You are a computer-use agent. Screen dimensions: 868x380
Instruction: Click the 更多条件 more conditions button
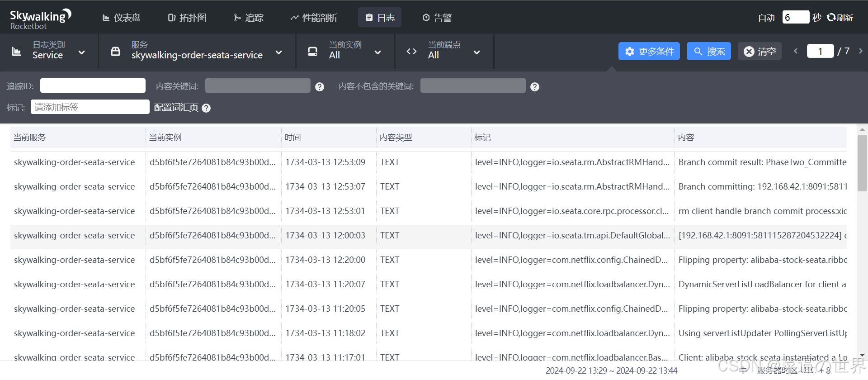click(x=649, y=51)
